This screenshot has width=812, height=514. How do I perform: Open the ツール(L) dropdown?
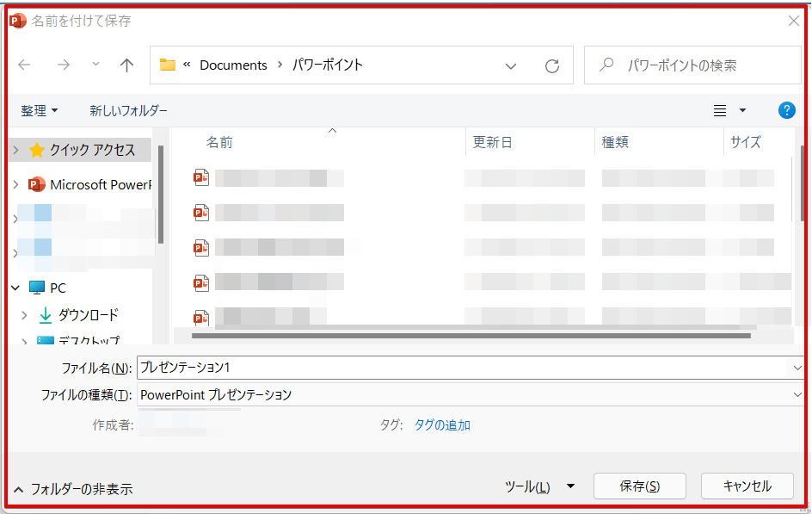point(539,486)
